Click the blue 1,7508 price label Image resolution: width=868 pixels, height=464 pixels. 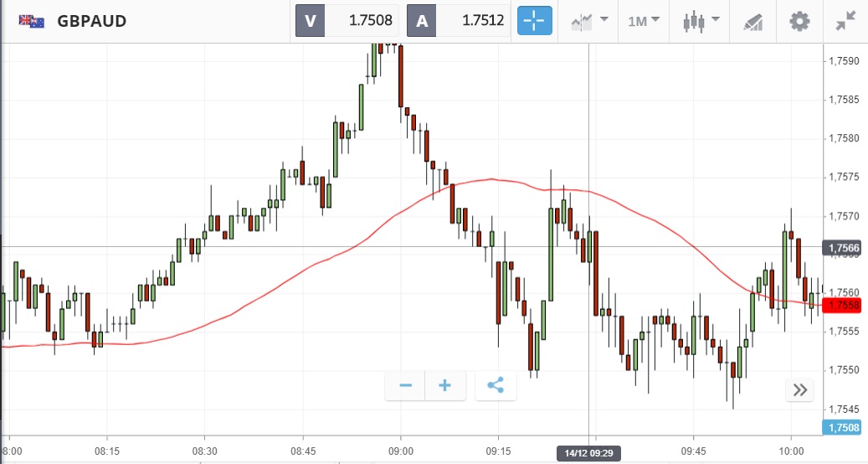click(x=841, y=428)
